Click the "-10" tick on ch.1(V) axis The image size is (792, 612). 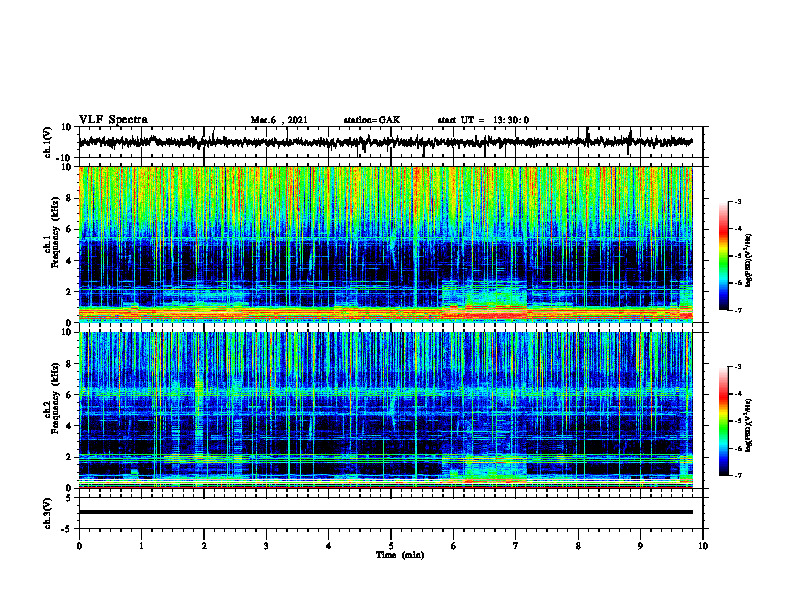click(65, 158)
